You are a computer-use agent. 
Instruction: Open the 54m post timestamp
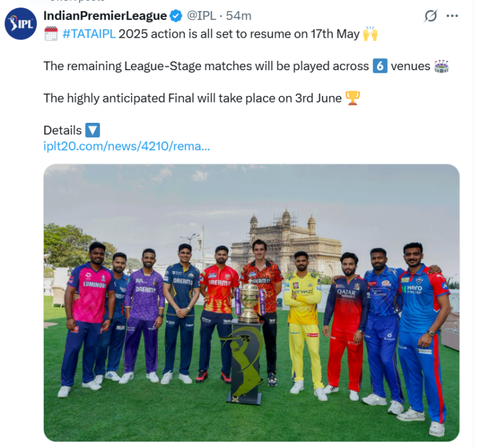point(239,16)
